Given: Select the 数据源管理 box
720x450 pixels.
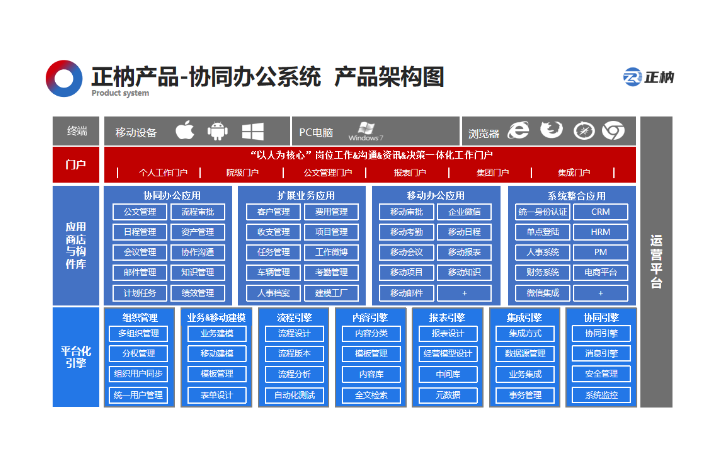Looking at the screenshot, I should [525, 354].
